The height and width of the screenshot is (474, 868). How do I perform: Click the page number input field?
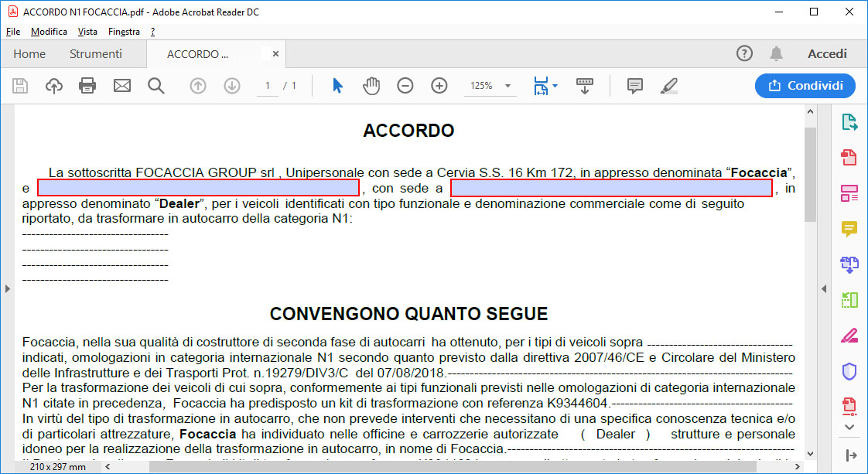pyautogui.click(x=268, y=86)
